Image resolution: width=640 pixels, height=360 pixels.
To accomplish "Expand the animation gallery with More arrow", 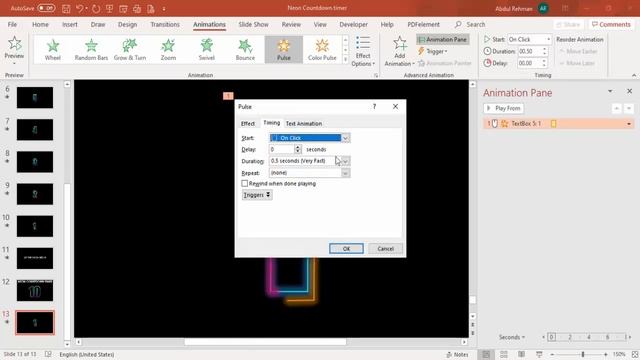I will click(345, 60).
